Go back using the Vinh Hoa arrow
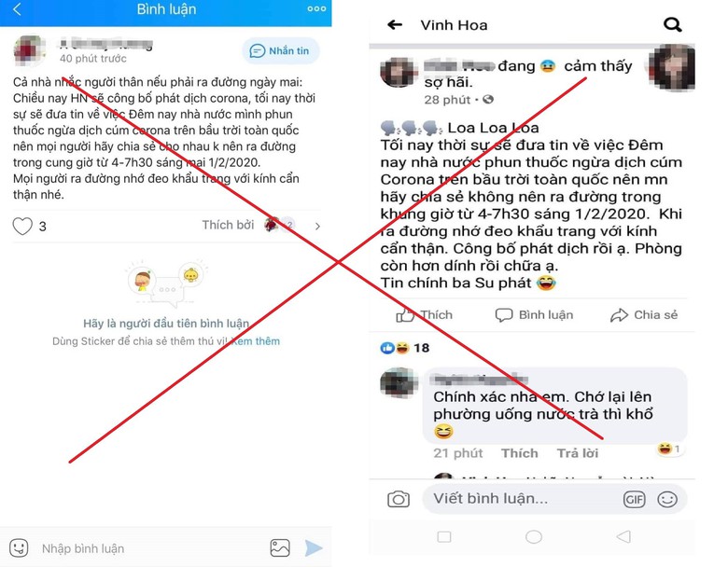Screen dimensions: 728x567 [395, 24]
